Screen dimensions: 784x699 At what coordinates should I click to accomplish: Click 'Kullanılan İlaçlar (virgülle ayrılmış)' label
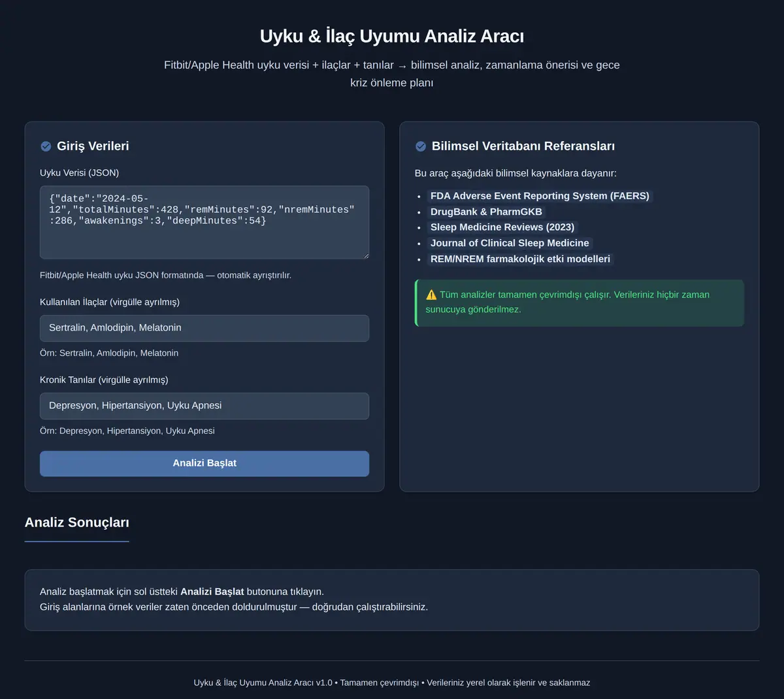tap(110, 302)
